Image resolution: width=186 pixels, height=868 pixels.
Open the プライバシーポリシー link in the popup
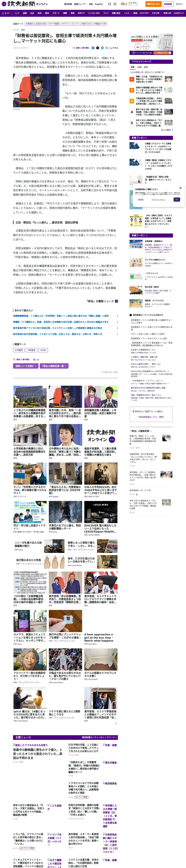(158, 199)
